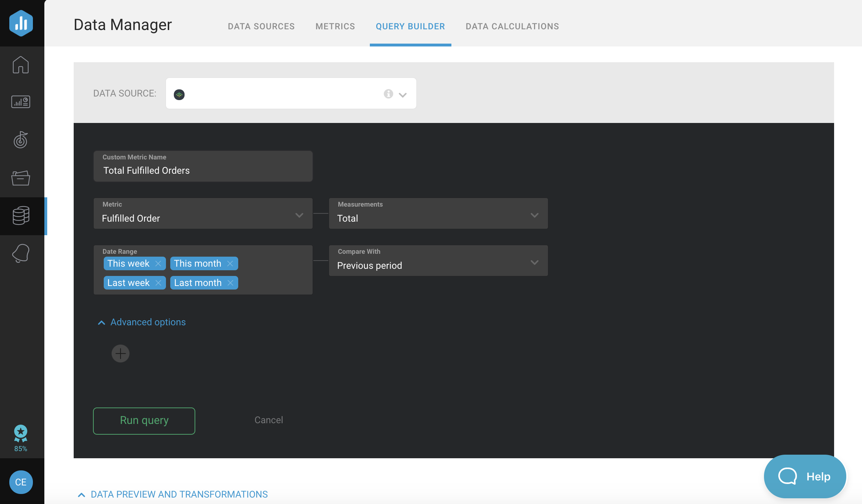The image size is (862, 504).
Task: Open the Measurements dropdown
Action: tap(438, 214)
